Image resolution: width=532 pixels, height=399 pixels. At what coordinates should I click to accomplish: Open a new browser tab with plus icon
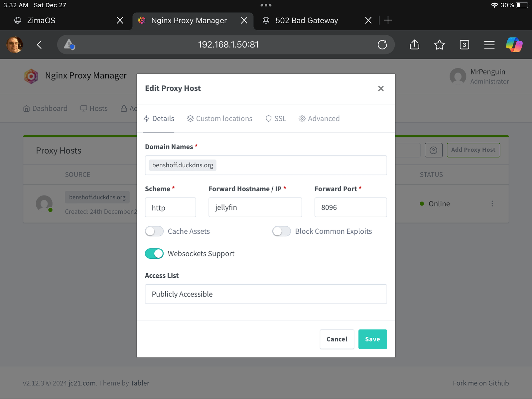[x=388, y=20]
